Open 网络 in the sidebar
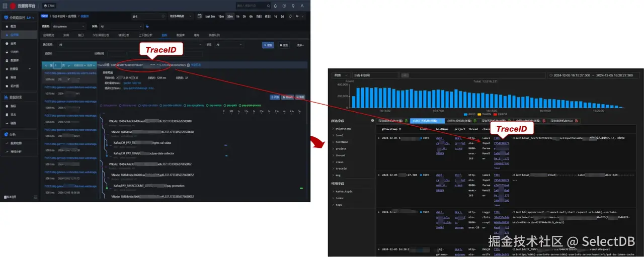The image size is (644, 257). click(13, 77)
